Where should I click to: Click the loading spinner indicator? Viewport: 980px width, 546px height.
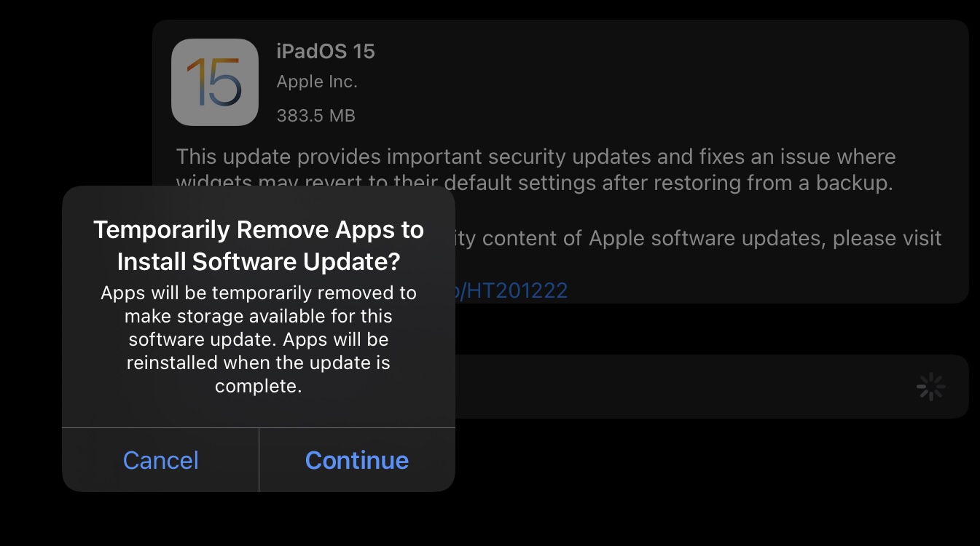[930, 387]
